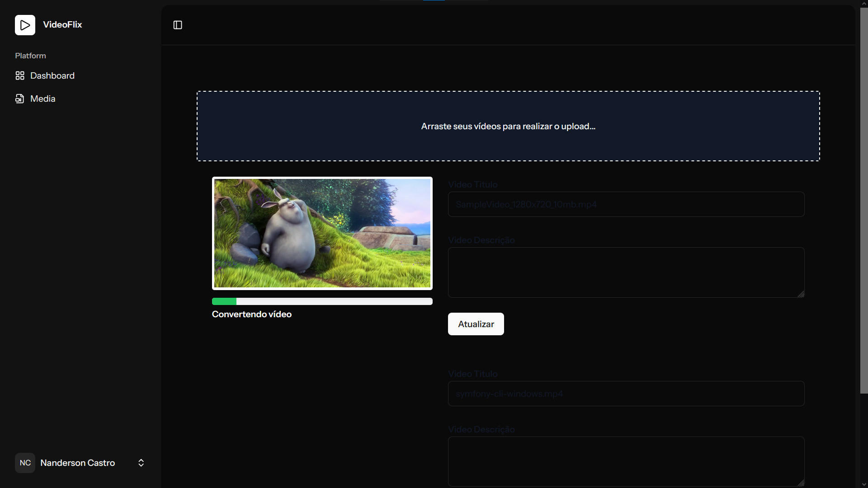
Task: Click the video upload drop zone
Action: [x=508, y=126]
